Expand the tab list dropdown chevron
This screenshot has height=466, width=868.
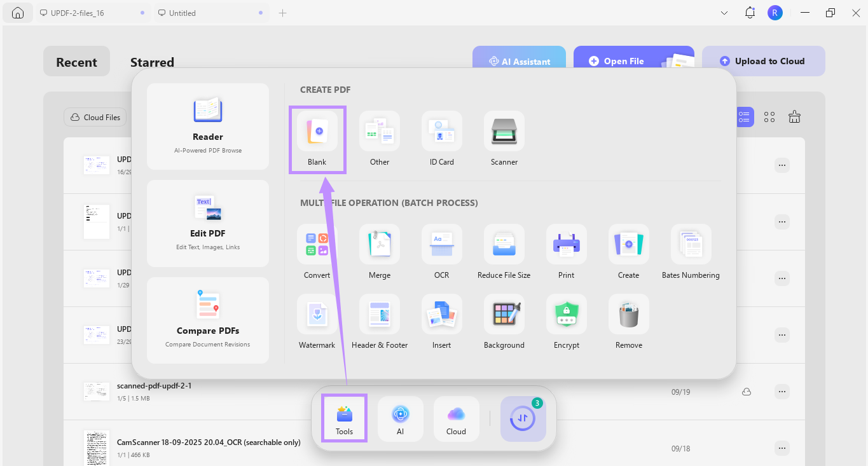(x=724, y=12)
